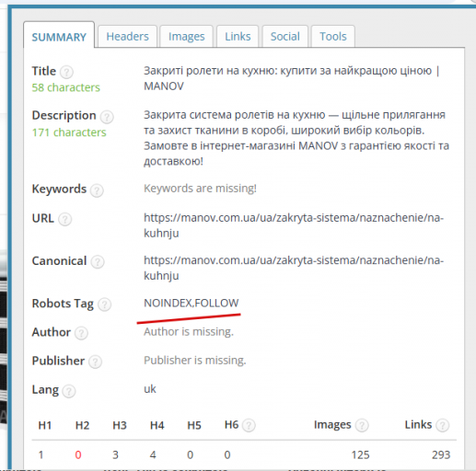Click the NOINDEX,FOLLOW robots tag value
Image resolution: width=476 pixels, height=471 pixels.
click(191, 303)
